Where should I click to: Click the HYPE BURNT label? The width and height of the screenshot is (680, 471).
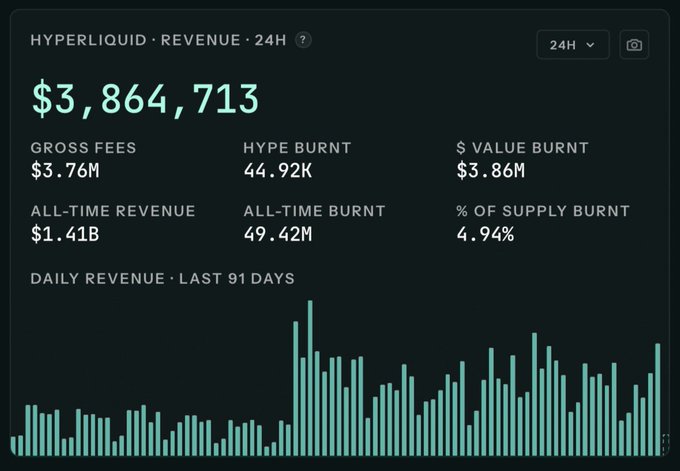tap(297, 148)
